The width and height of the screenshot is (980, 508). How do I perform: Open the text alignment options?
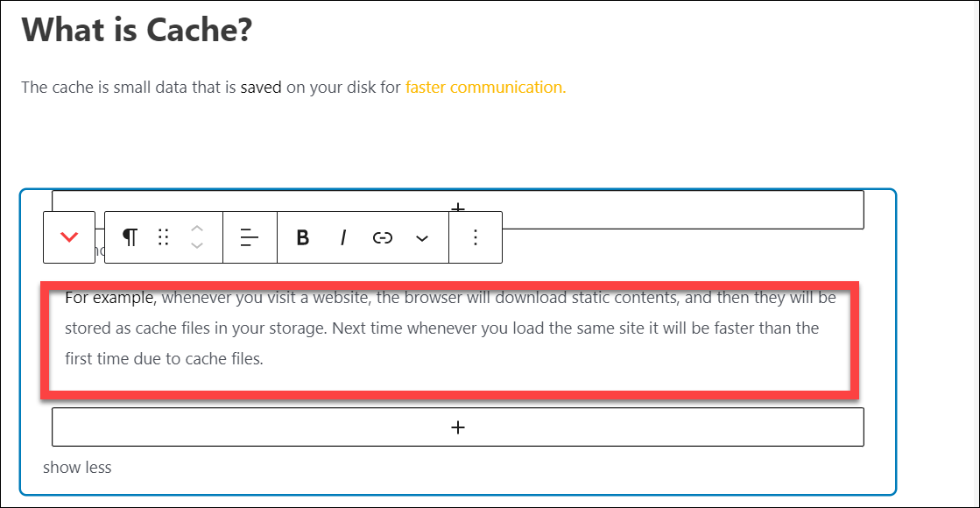[x=250, y=237]
